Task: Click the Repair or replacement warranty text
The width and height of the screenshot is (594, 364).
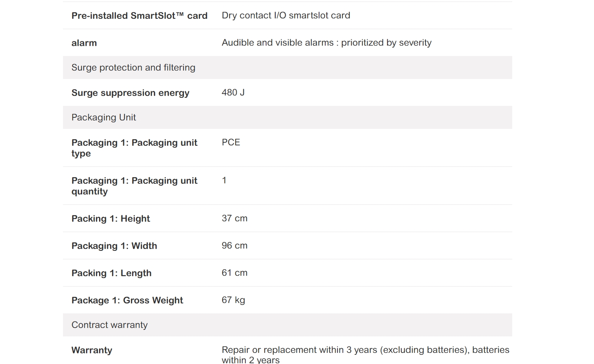Action: coord(365,354)
